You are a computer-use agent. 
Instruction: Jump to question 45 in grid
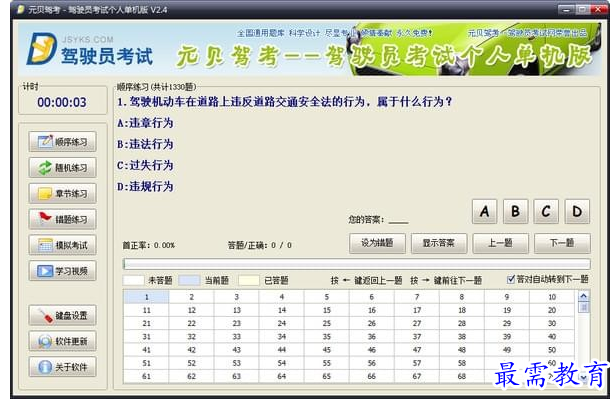coord(326,350)
